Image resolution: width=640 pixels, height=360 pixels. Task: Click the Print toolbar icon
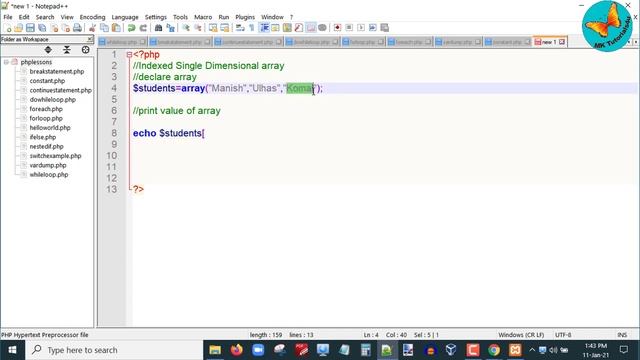click(x=77, y=28)
